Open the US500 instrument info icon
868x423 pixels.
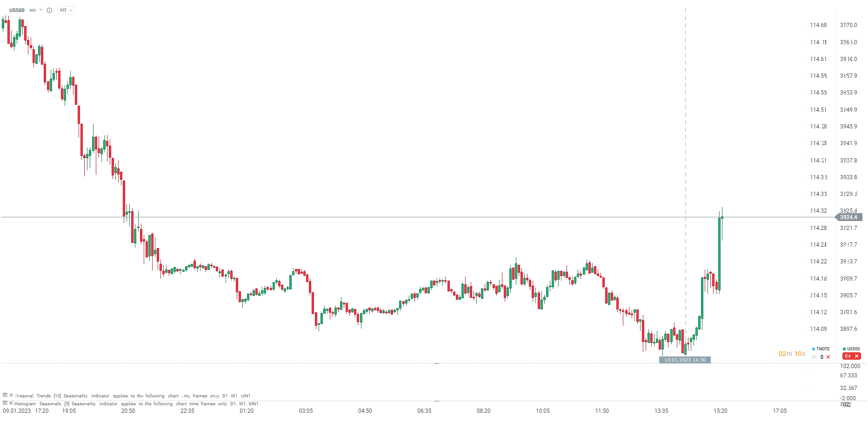click(x=49, y=10)
